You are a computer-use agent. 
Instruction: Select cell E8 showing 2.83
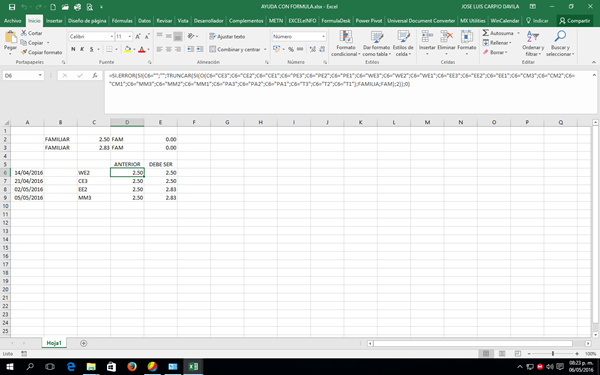[x=161, y=189]
